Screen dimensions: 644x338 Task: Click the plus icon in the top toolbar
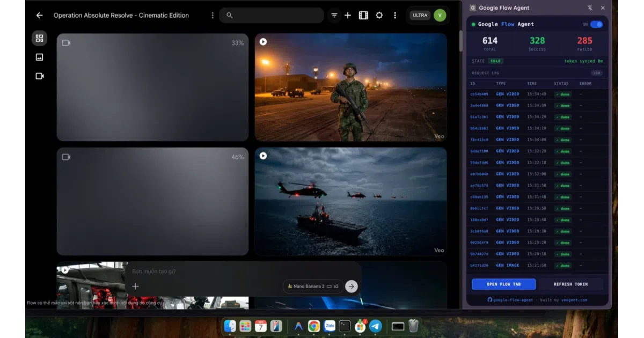coord(348,16)
